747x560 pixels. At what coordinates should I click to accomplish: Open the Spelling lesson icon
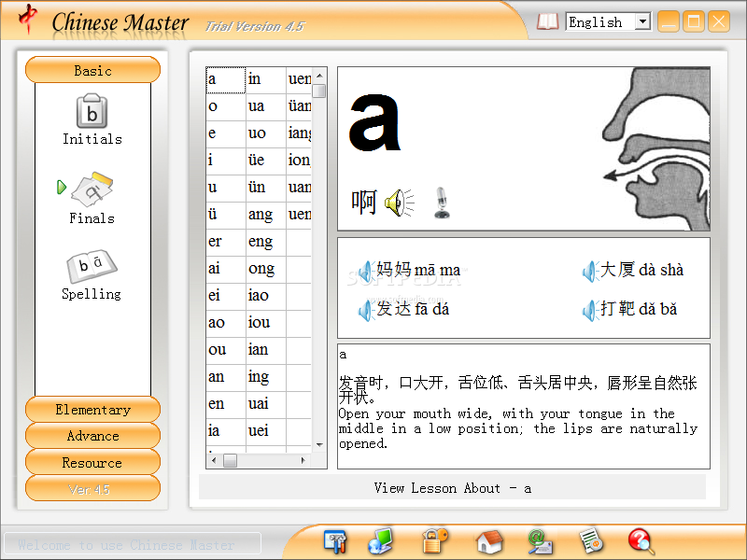(92, 266)
